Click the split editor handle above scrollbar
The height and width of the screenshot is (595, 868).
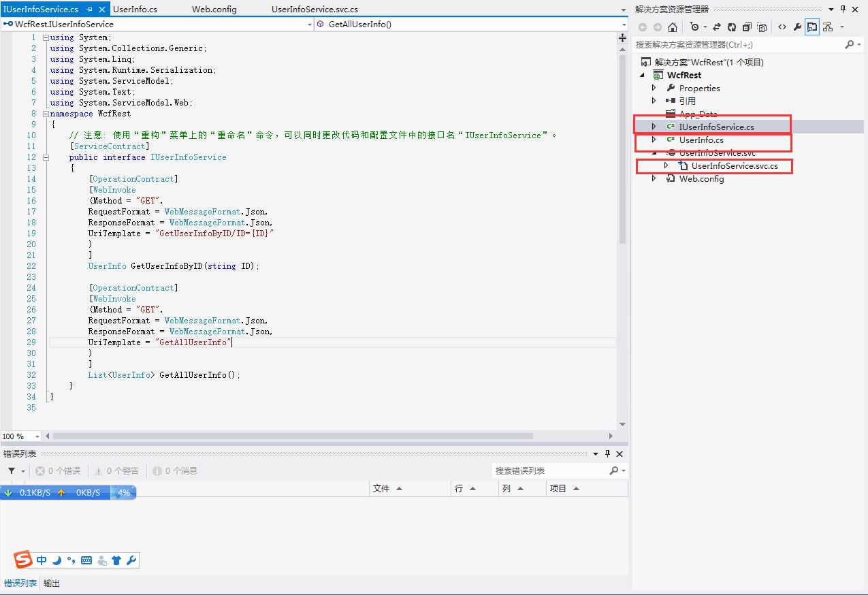622,38
